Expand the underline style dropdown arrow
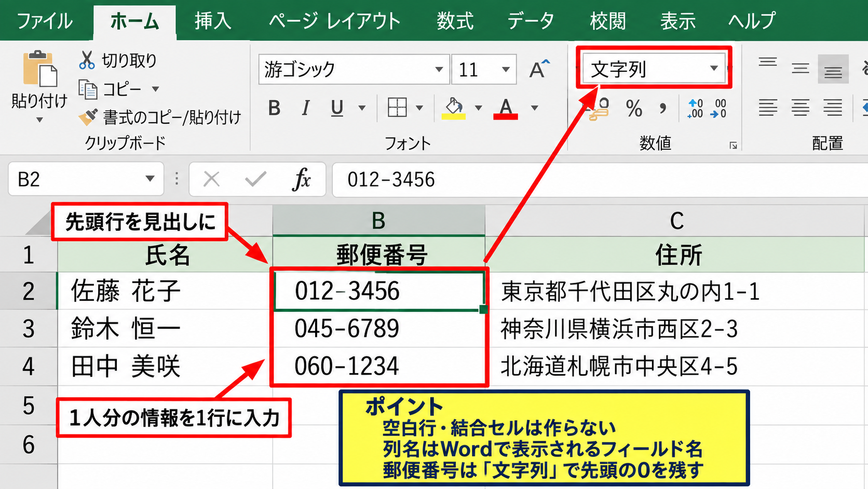The image size is (868, 489). tap(362, 108)
